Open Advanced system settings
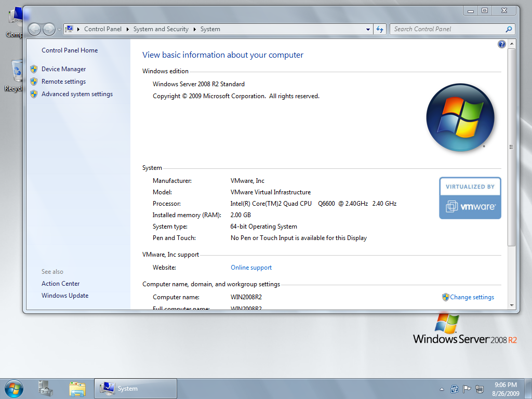This screenshot has height=399, width=532. pyautogui.click(x=77, y=94)
